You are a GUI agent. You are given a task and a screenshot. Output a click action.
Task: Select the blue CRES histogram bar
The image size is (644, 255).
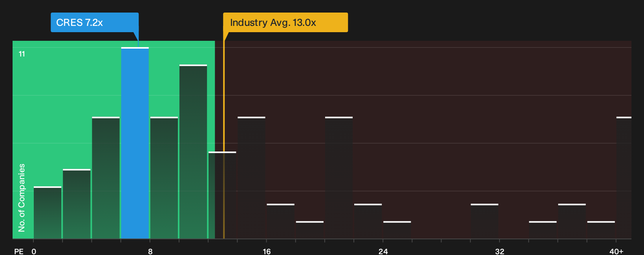point(135,143)
